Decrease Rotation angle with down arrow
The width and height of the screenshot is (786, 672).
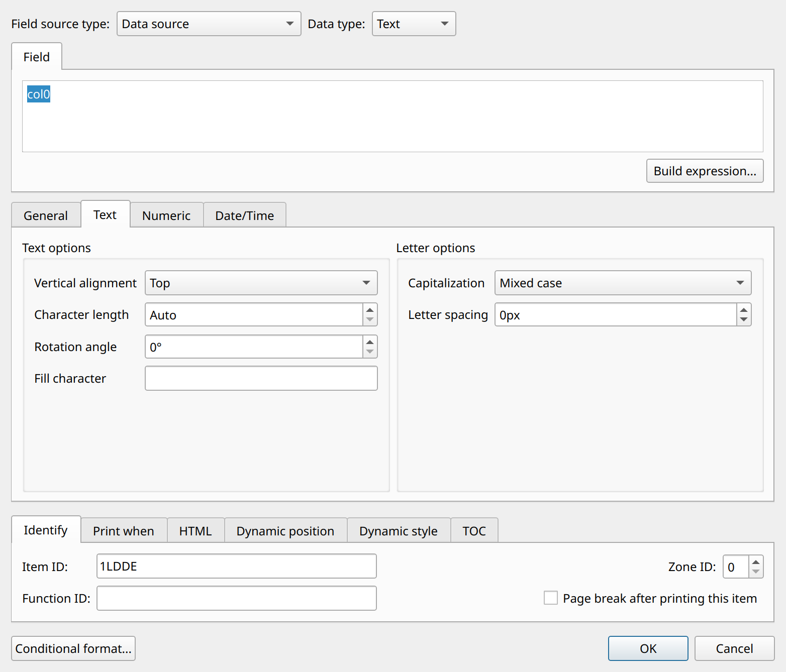370,352
